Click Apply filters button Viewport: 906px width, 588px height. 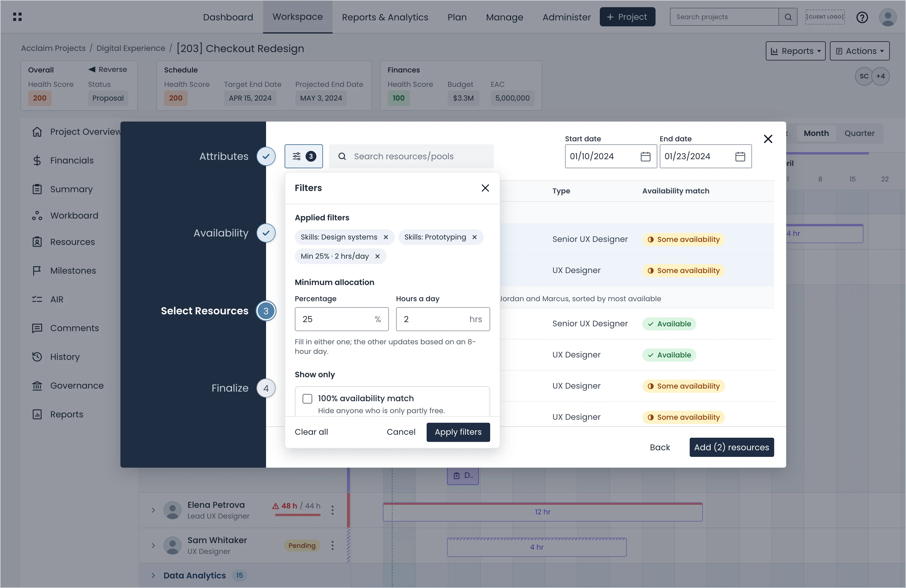(x=458, y=432)
